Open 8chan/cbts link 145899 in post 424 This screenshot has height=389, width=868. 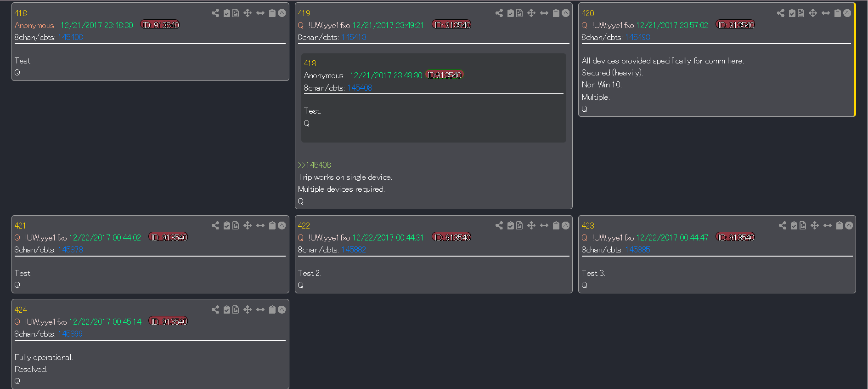(70, 334)
